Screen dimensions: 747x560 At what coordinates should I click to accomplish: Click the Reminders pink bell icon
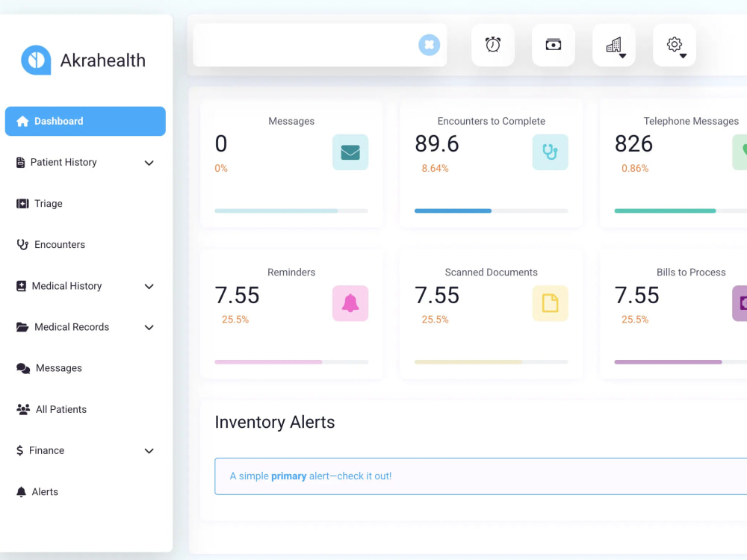(x=350, y=303)
